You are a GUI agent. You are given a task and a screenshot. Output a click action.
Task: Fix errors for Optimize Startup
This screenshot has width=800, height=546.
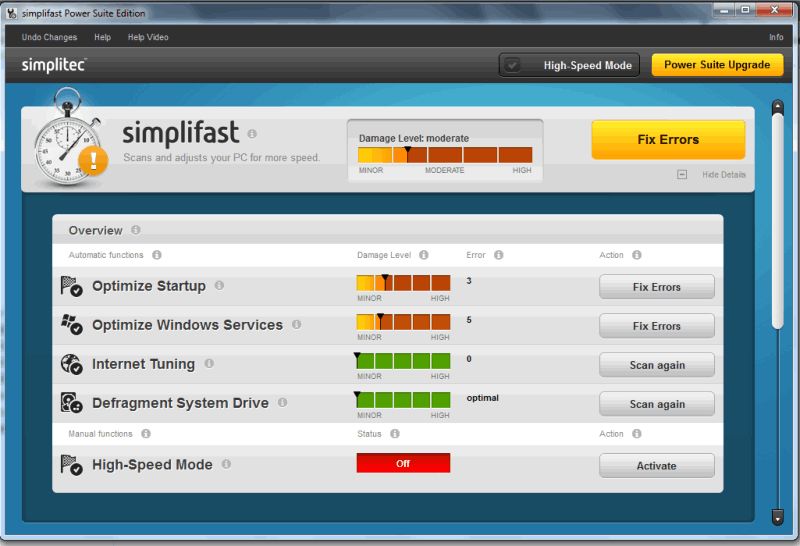pos(657,287)
